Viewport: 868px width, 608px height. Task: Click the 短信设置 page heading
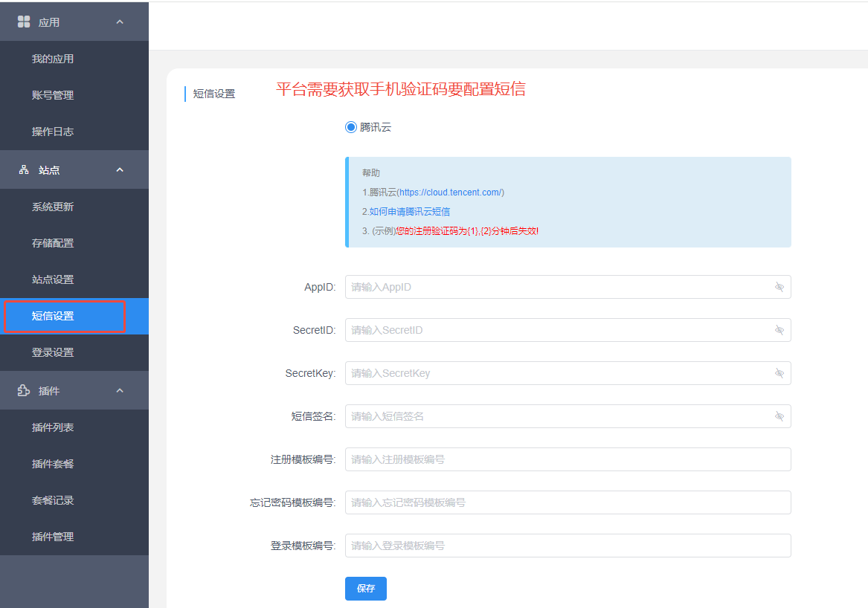[214, 94]
